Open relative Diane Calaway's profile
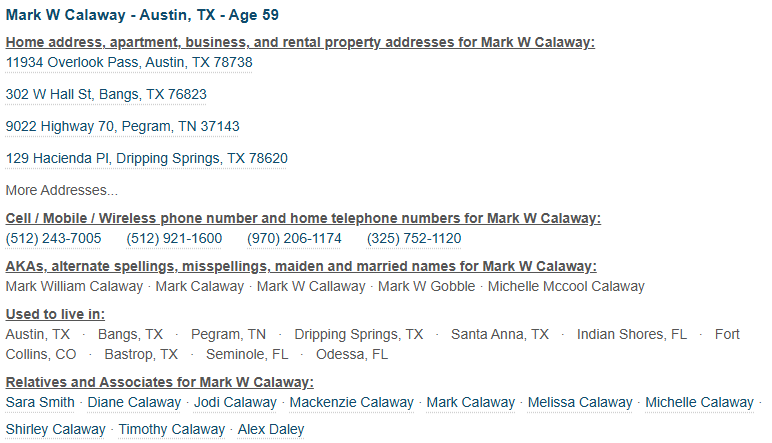The width and height of the screenshot is (772, 443). (x=134, y=403)
